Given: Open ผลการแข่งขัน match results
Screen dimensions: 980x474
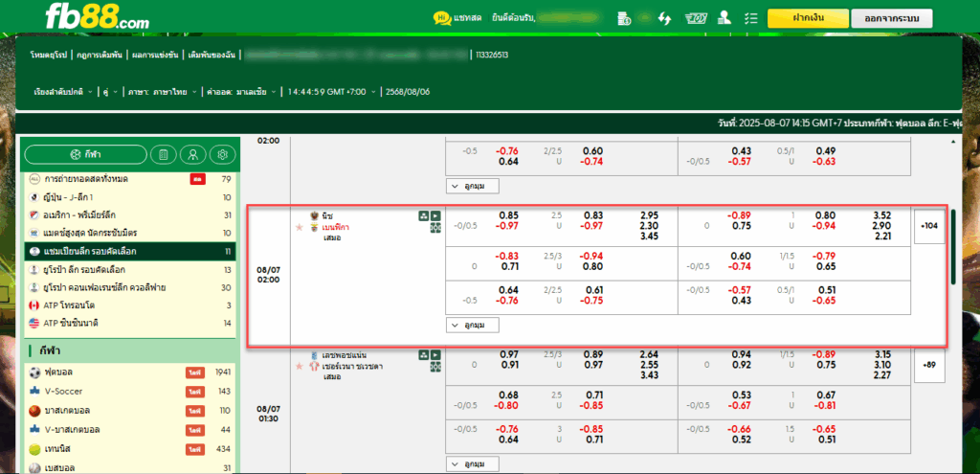Looking at the screenshot, I should tap(155, 55).
